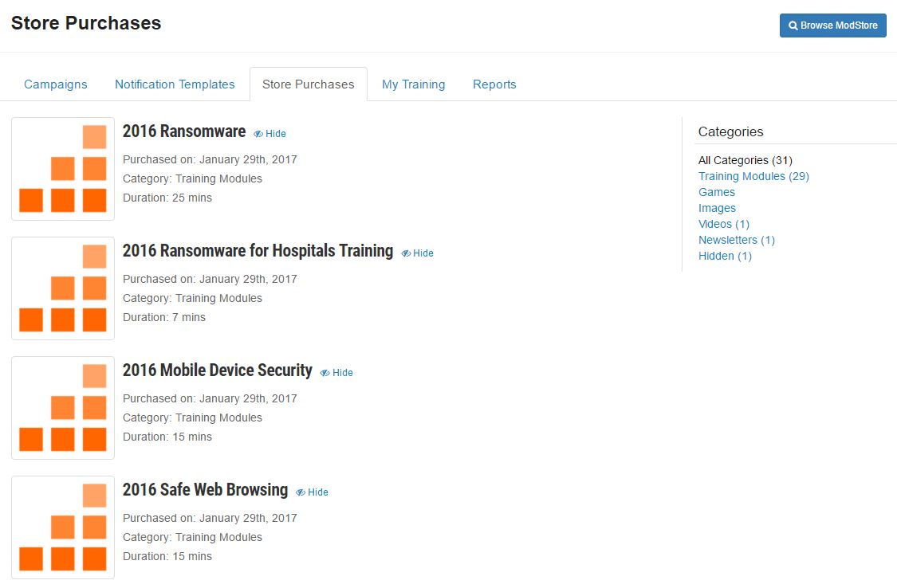Show the Hidden (1) category

[726, 257]
